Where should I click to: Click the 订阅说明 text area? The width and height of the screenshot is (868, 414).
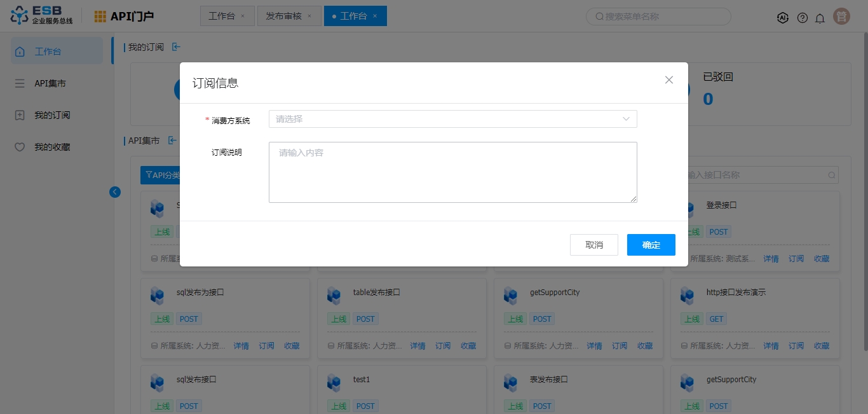pyautogui.click(x=452, y=172)
